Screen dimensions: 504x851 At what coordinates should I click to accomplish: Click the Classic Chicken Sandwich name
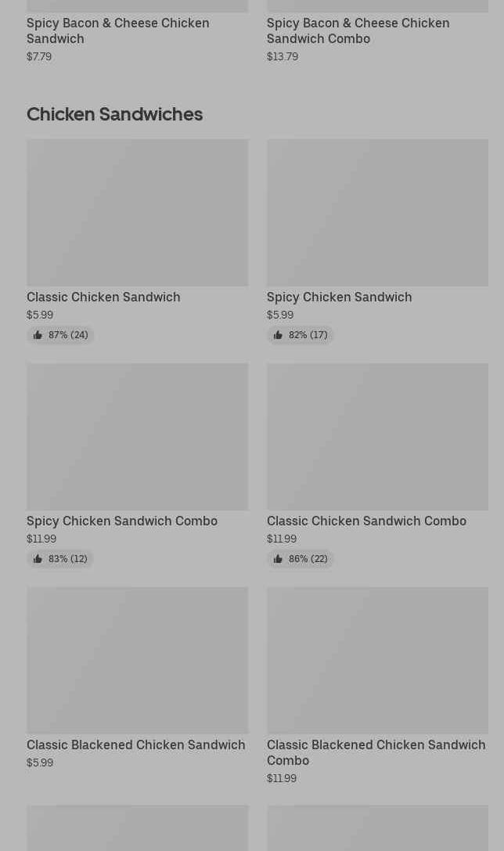[x=103, y=297]
